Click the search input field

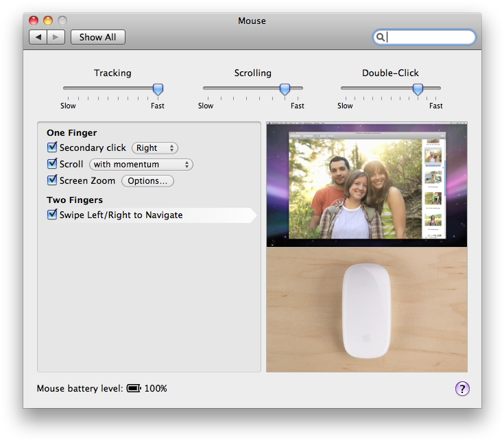coord(429,37)
